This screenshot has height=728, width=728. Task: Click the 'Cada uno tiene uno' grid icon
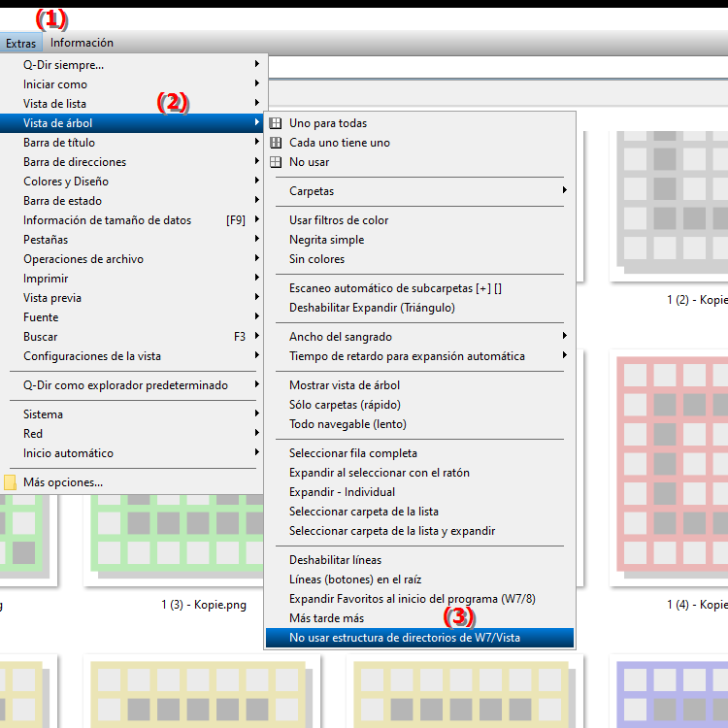(276, 143)
